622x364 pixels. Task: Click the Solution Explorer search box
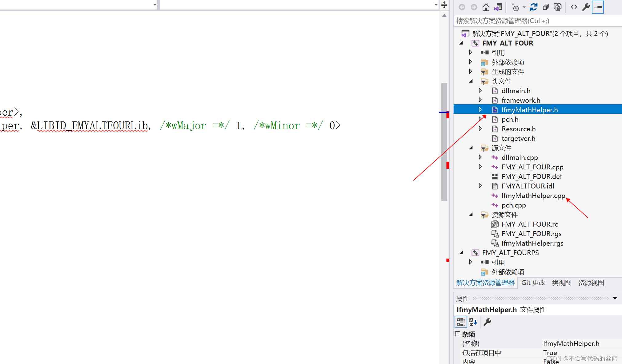[538, 21]
